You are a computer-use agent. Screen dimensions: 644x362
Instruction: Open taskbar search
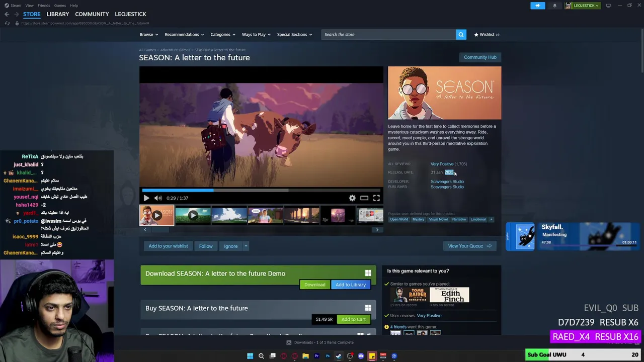261,356
